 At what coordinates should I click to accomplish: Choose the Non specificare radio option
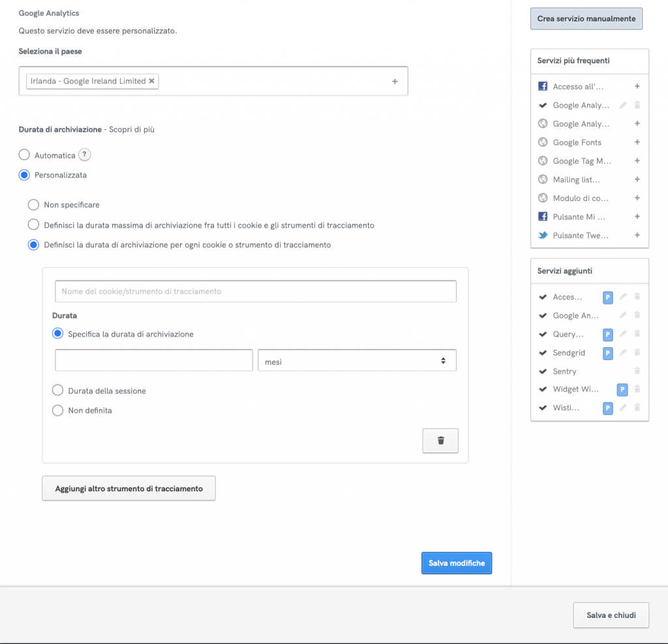point(33,205)
